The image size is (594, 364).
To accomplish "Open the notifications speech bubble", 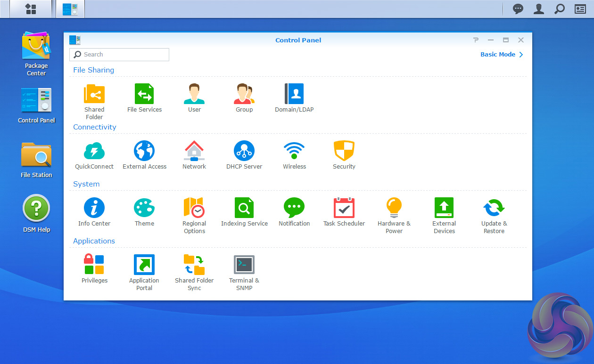I will coord(518,9).
